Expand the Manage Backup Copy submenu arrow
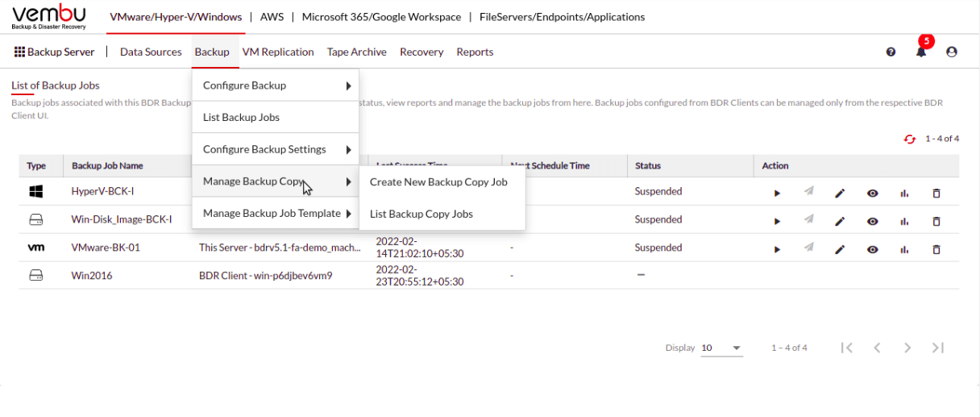This screenshot has height=417, width=980. (348, 182)
